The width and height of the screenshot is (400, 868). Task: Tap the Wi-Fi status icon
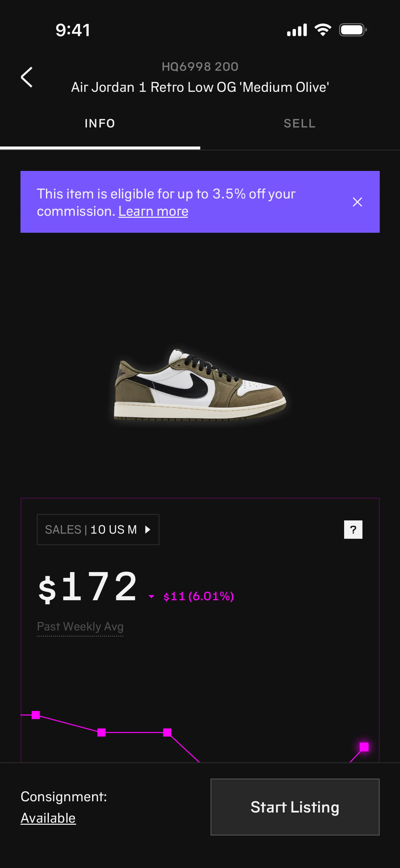322,30
